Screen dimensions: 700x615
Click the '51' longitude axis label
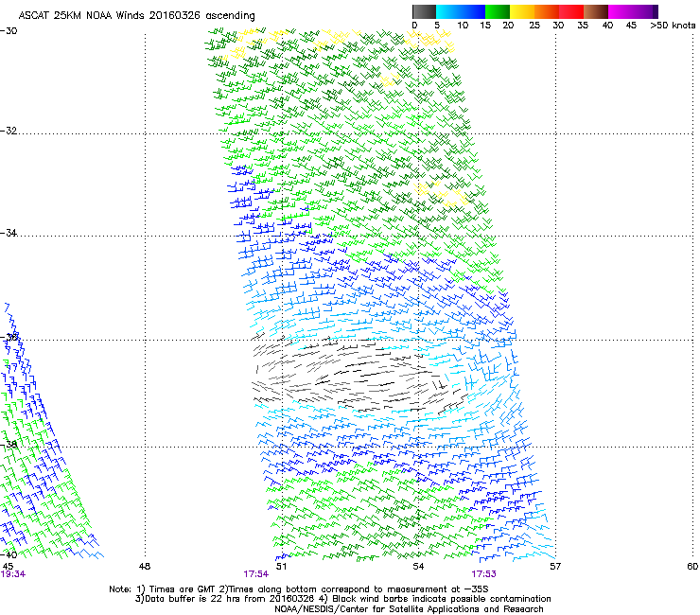(x=281, y=567)
